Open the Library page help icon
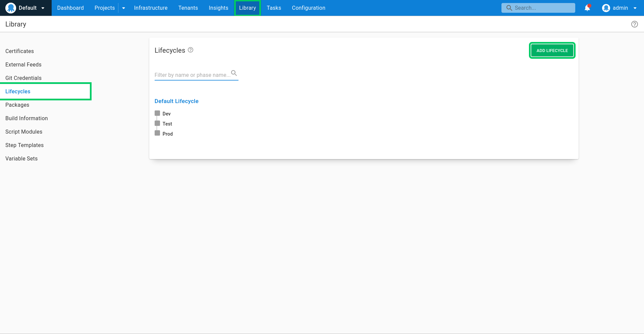Image resolution: width=644 pixels, height=334 pixels. point(635,24)
